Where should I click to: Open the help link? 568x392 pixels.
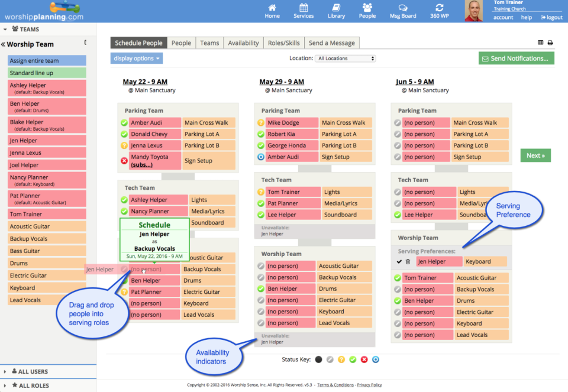[527, 17]
